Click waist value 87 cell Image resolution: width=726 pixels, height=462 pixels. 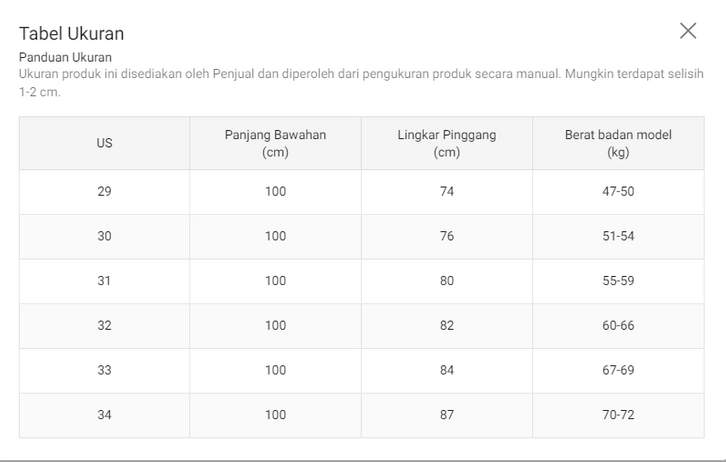pos(446,415)
